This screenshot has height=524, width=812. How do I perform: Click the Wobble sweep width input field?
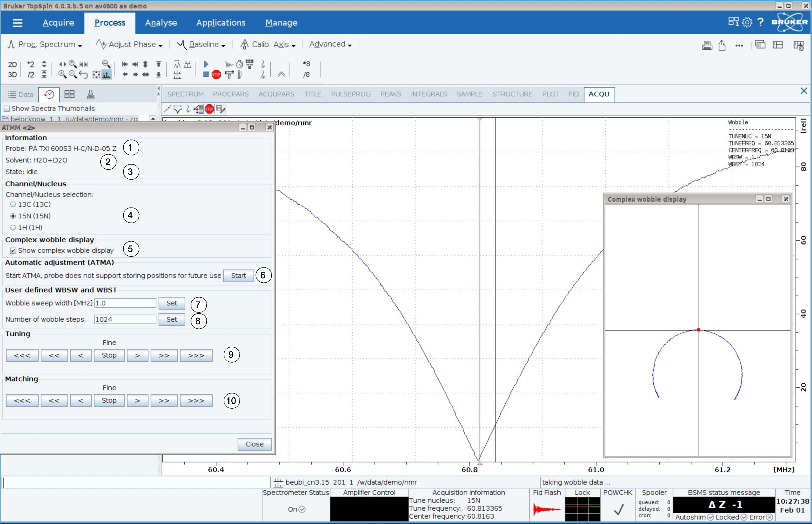(x=125, y=303)
